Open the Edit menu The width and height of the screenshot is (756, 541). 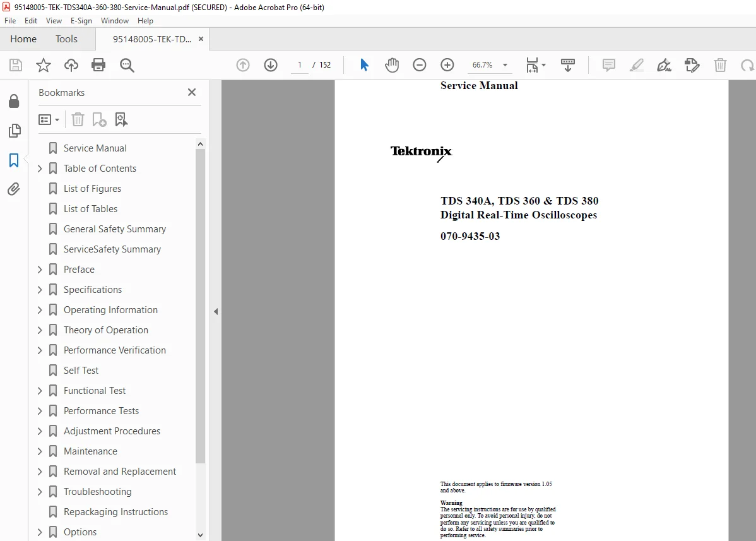(31, 21)
